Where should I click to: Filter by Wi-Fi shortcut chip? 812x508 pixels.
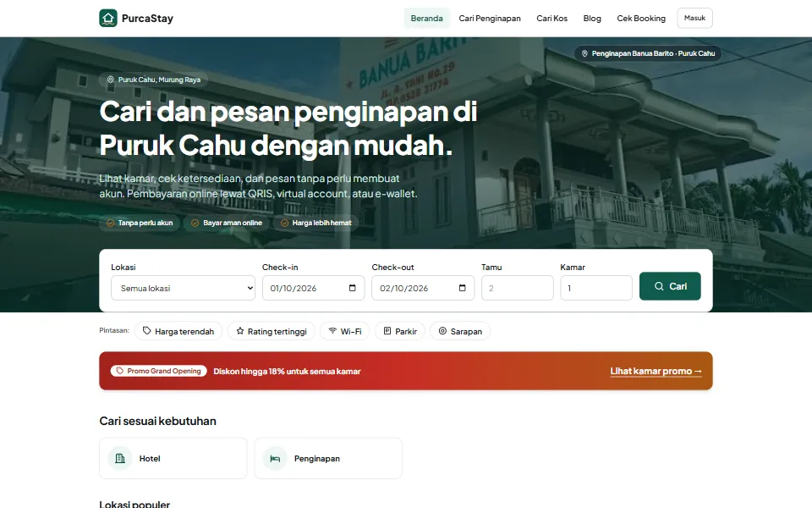[345, 331]
